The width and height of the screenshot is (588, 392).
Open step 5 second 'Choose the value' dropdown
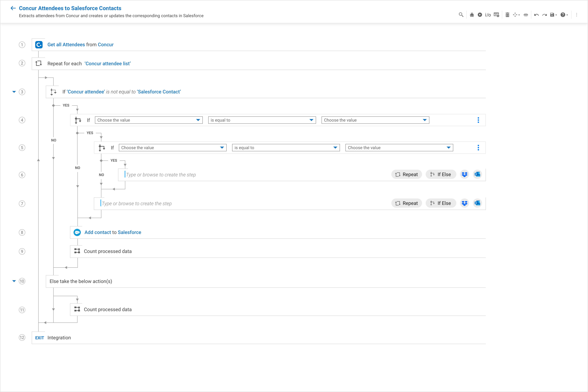[399, 147]
